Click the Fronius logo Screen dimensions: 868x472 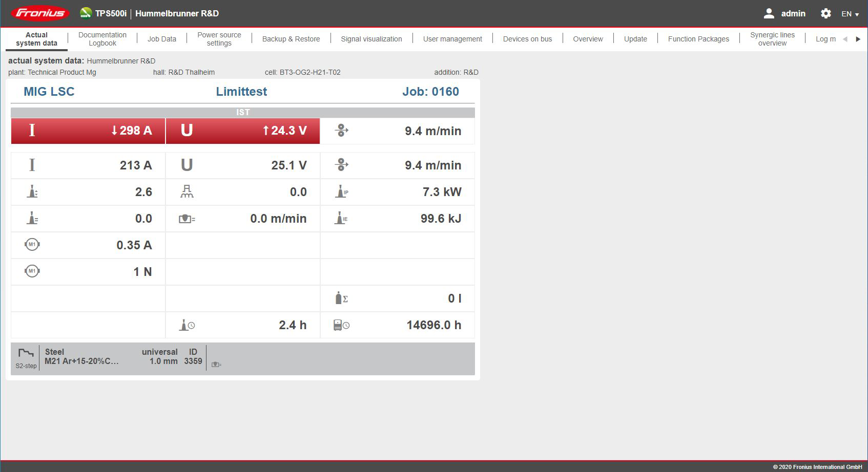click(x=40, y=13)
